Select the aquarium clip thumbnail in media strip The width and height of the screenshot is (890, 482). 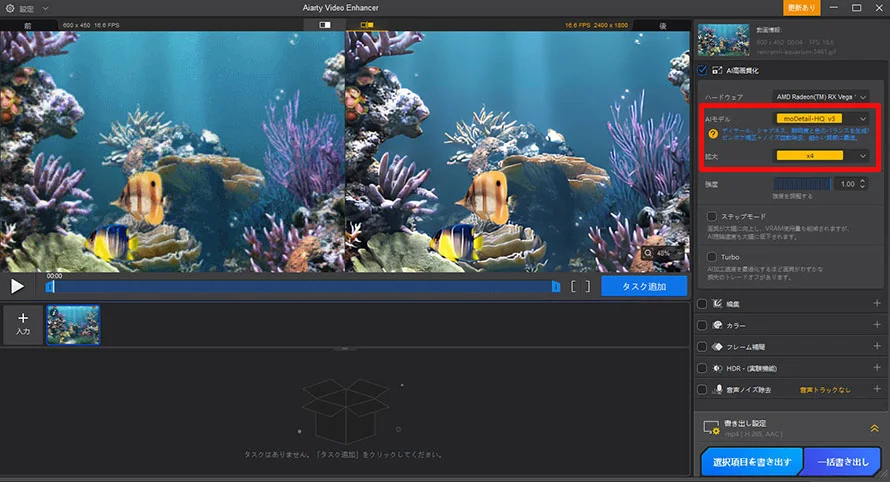pos(73,325)
